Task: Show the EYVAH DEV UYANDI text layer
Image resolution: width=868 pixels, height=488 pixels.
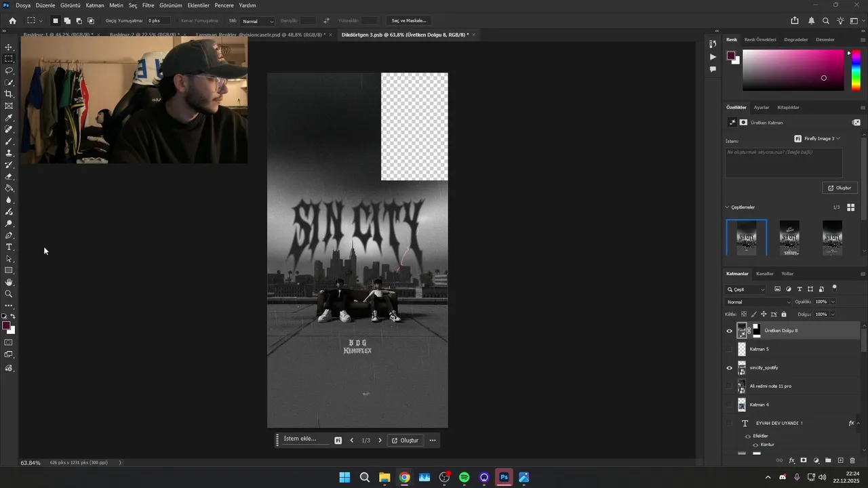Action: point(730,424)
